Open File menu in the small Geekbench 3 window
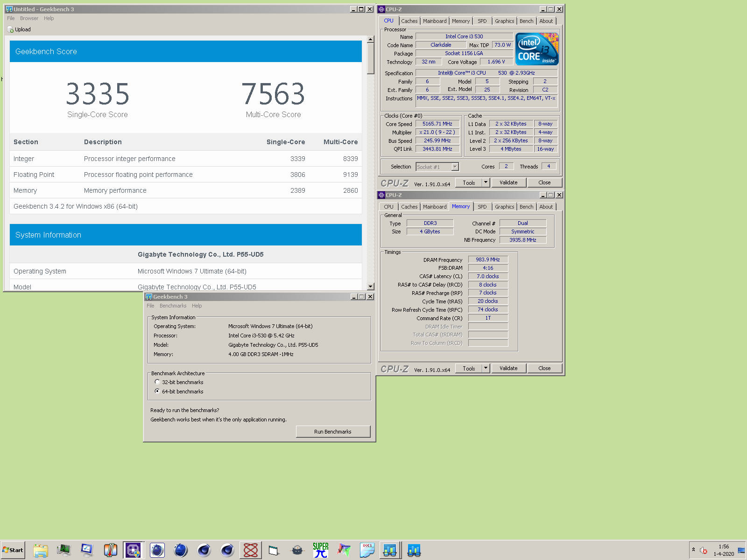747x560 pixels. click(150, 306)
